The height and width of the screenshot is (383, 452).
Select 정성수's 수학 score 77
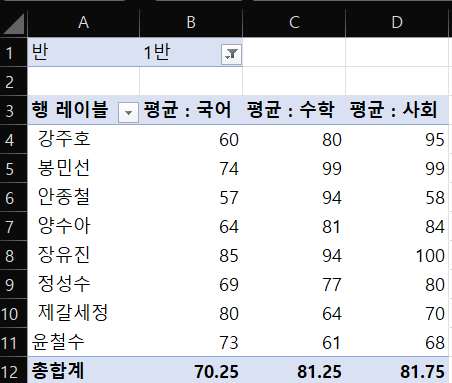pyautogui.click(x=294, y=284)
